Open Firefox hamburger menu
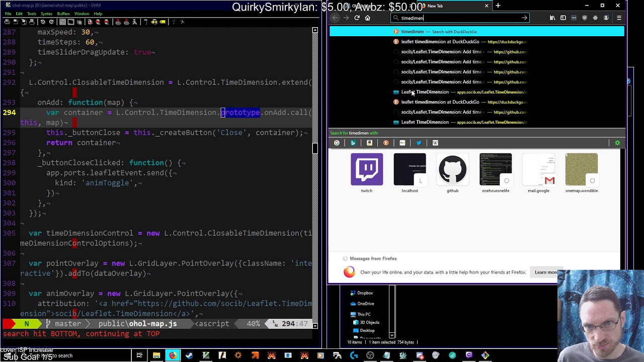The image size is (644, 362). coord(619,18)
